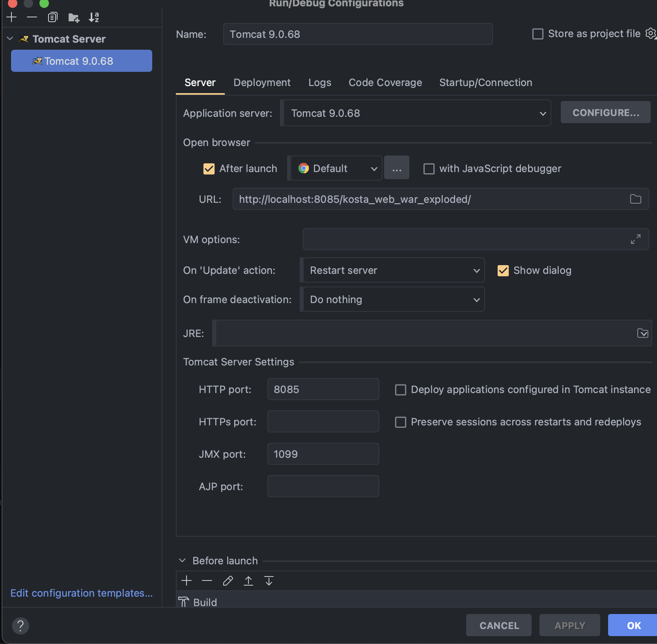Screen dimensions: 657x644
Task: Select Tomcat 9.0.68 configuration in tree
Action: click(82, 61)
